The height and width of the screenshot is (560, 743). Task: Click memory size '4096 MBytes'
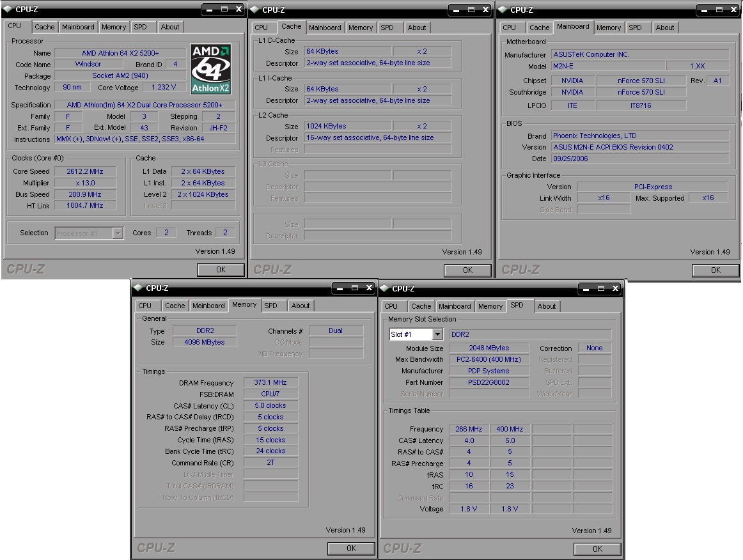point(205,342)
